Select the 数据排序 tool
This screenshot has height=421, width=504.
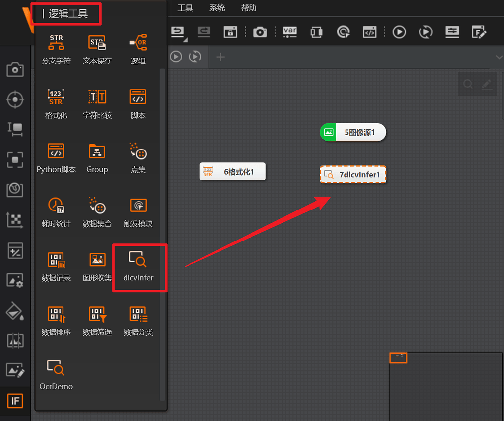56,321
